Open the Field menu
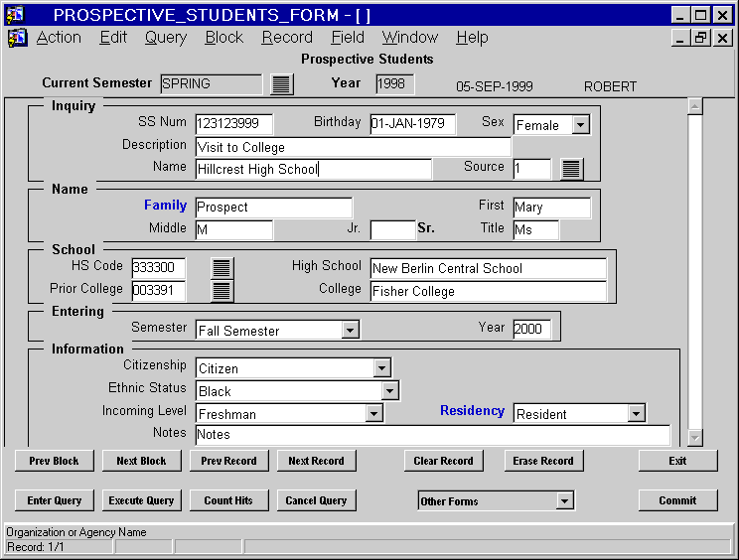The image size is (739, 560). pyautogui.click(x=348, y=37)
